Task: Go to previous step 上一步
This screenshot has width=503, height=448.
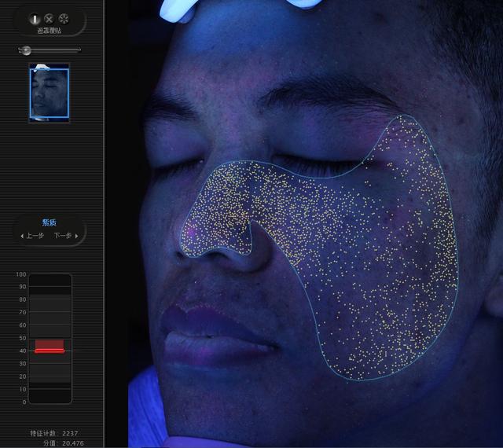Action: (x=35, y=236)
